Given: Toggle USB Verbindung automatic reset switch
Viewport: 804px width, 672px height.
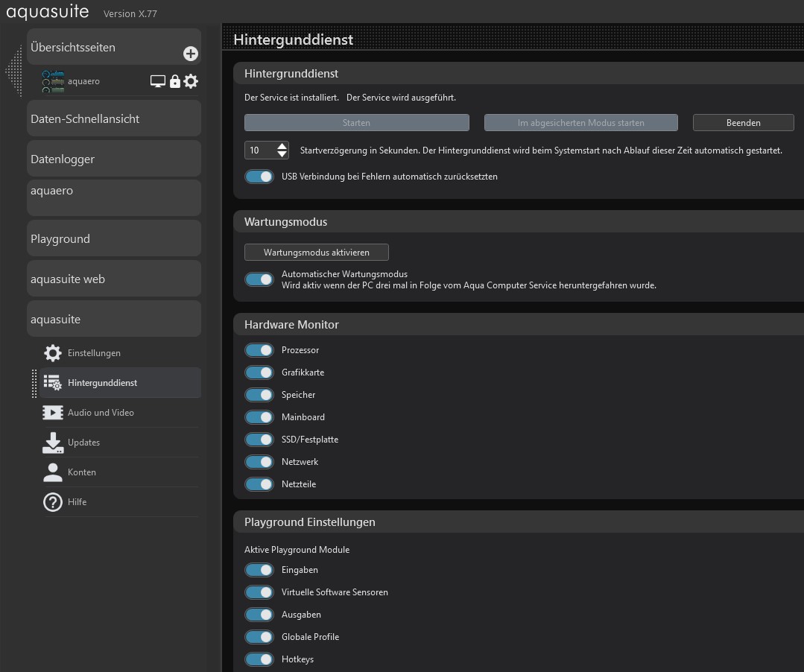Looking at the screenshot, I should point(259,177).
